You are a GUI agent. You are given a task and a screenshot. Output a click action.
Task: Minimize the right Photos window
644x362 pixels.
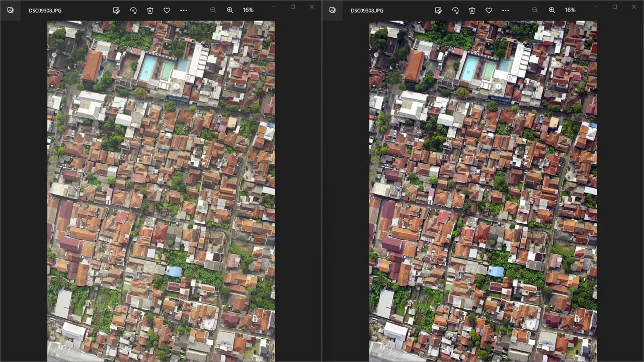(x=596, y=7)
